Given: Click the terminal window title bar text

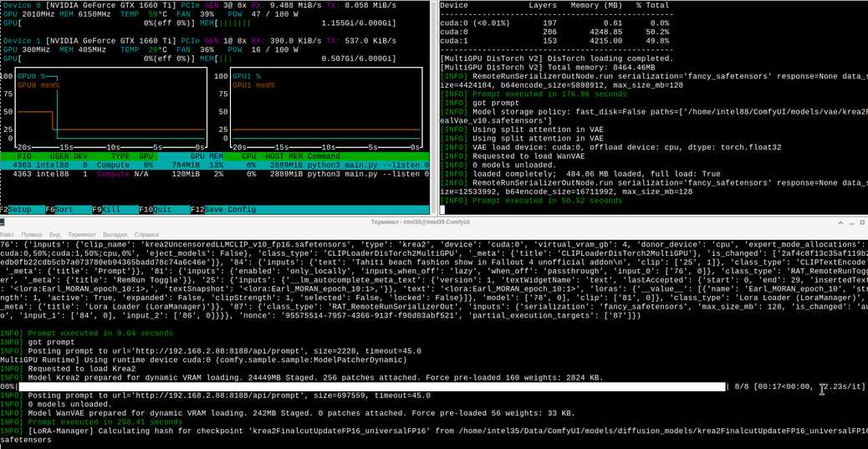Looking at the screenshot, I should [x=421, y=222].
